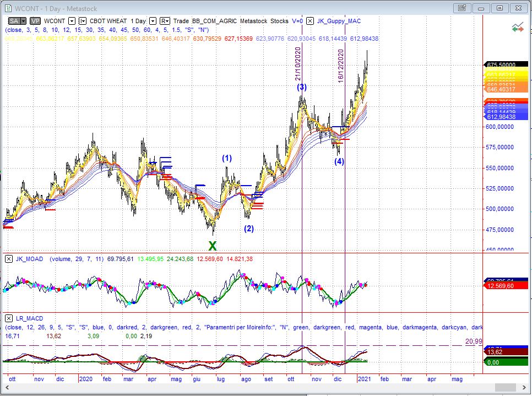Viewport: 532px width, 396px height.
Task: Open the window options icon beside minimize
Action: (x=462, y=8)
